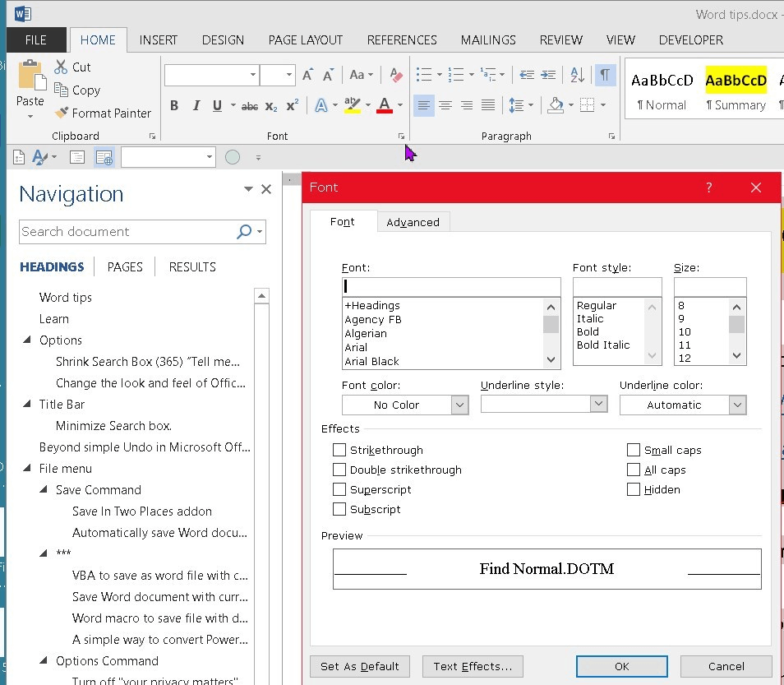Decrease paragraph indent
Viewport: 784px width, 685px height.
[527, 75]
